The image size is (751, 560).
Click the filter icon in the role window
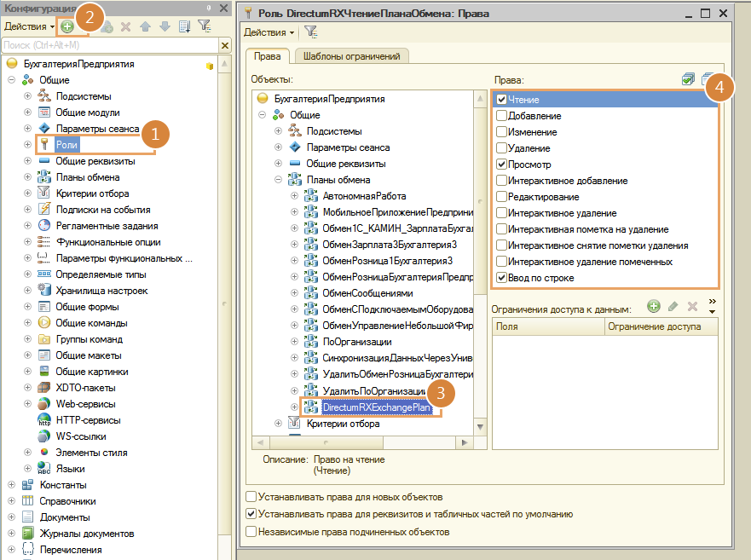coord(310,32)
